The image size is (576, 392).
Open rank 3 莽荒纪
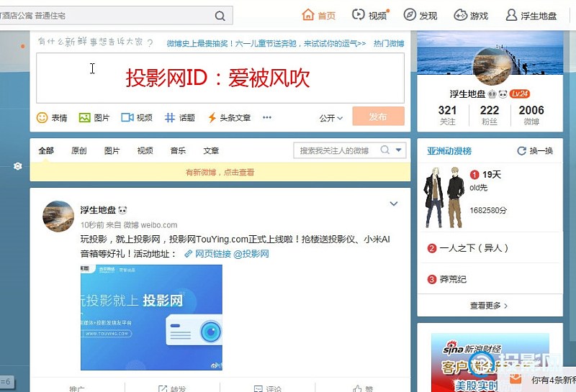tap(453, 279)
